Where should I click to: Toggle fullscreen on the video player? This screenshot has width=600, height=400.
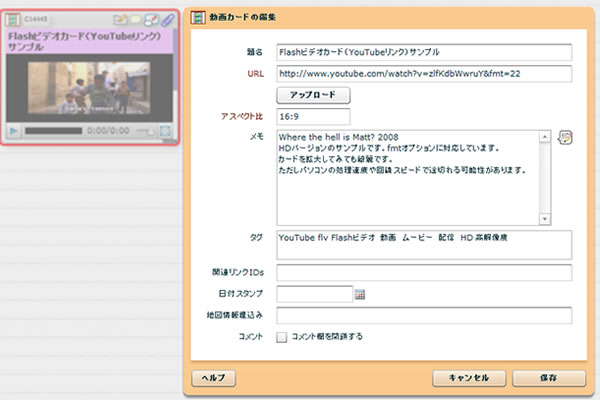point(166,130)
